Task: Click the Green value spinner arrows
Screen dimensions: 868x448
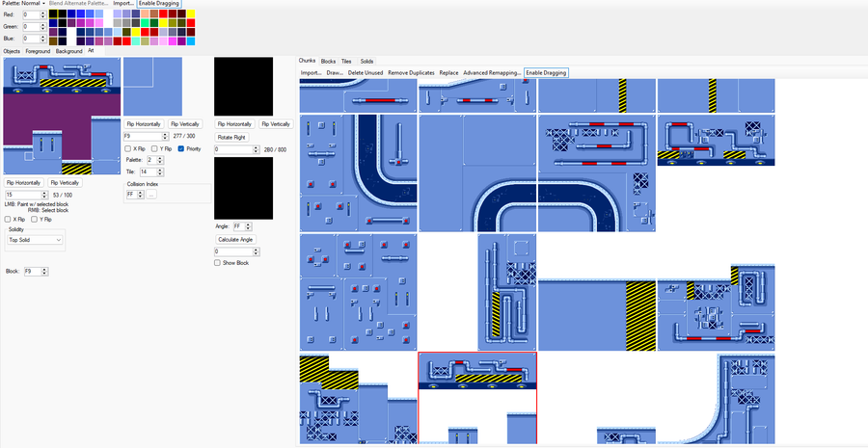Action: (x=43, y=27)
